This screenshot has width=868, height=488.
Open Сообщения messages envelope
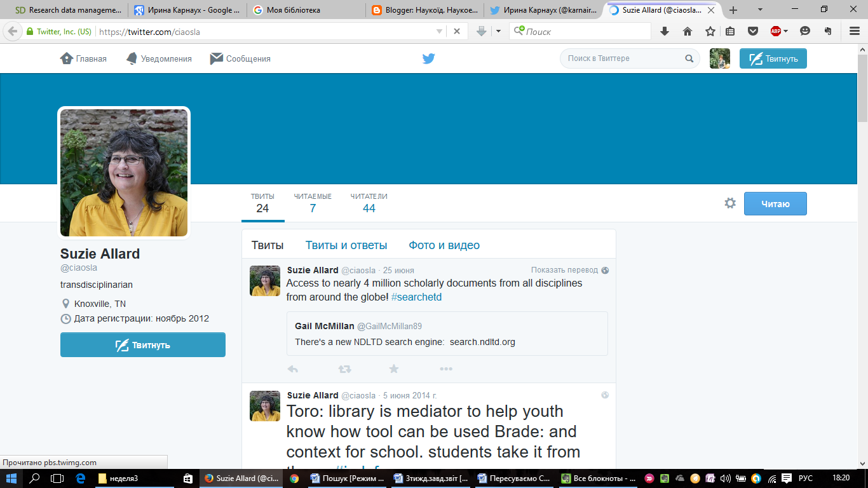[240, 58]
